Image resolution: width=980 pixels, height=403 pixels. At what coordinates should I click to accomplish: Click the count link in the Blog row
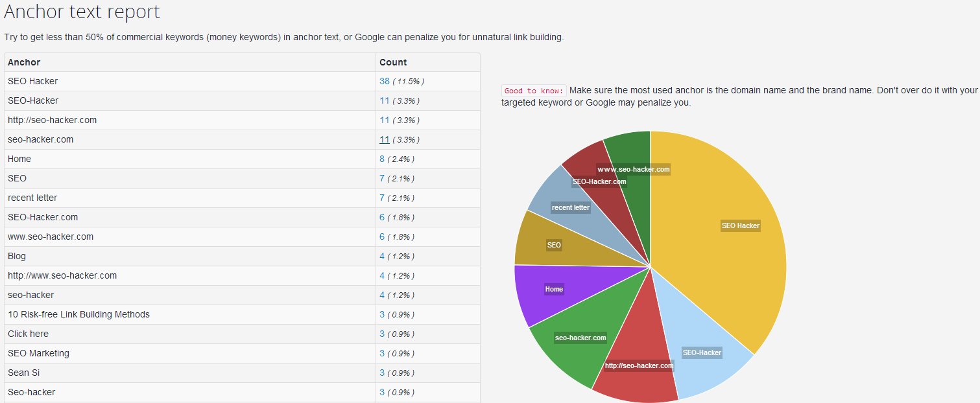[382, 257]
